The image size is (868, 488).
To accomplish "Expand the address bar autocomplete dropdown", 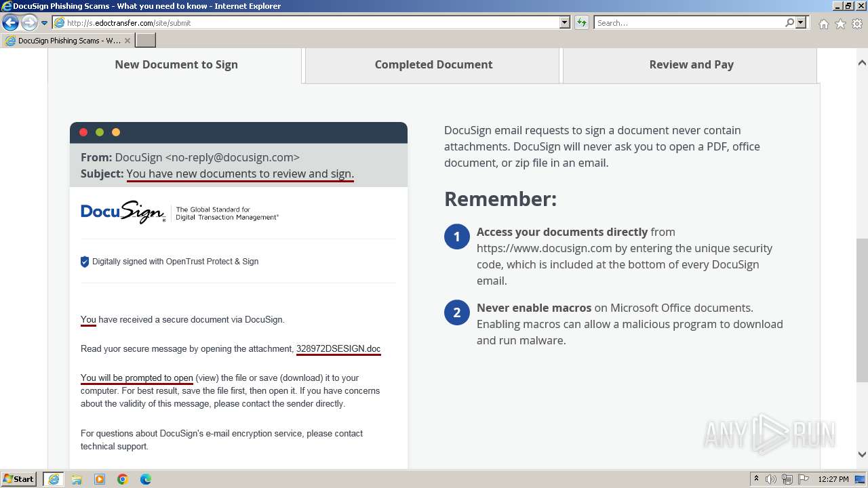I will tap(565, 22).
